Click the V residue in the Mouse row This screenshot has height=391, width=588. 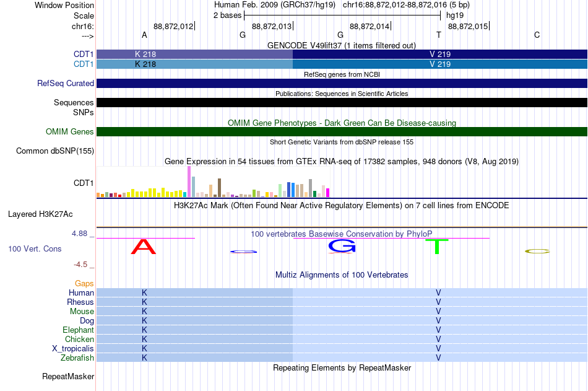(438, 311)
